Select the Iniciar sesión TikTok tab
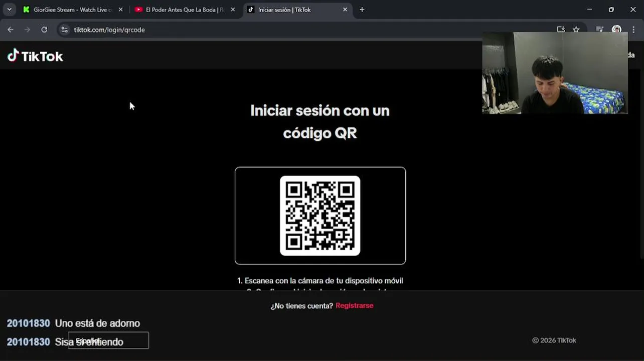 (296, 10)
